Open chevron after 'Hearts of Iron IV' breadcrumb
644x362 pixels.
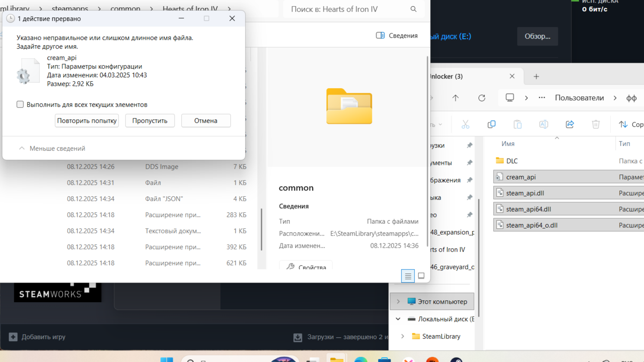click(229, 9)
